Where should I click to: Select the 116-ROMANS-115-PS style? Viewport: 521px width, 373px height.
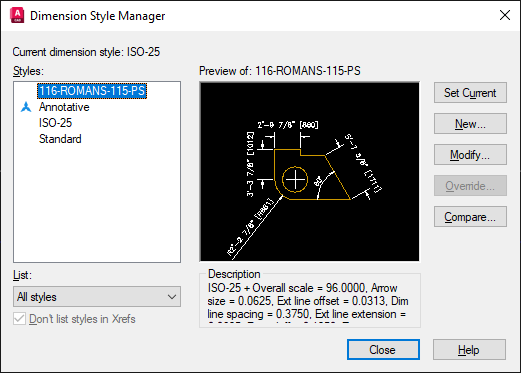[x=92, y=91]
